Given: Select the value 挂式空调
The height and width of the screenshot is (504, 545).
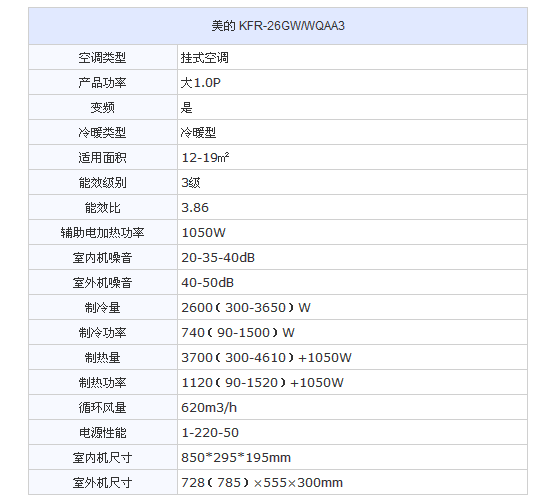Looking at the screenshot, I should (x=205, y=58).
